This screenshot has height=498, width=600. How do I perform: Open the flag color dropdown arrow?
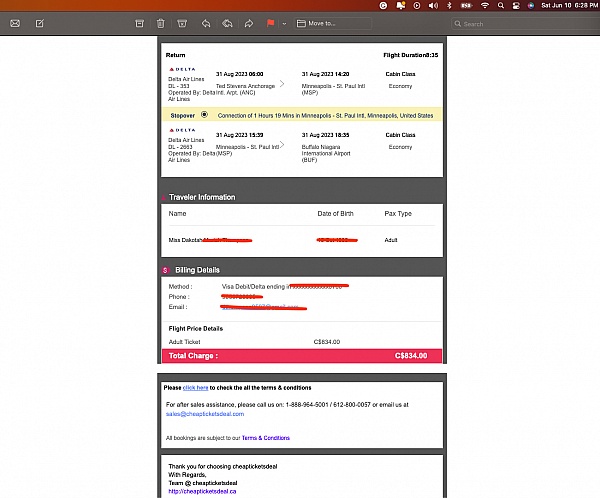[x=284, y=24]
